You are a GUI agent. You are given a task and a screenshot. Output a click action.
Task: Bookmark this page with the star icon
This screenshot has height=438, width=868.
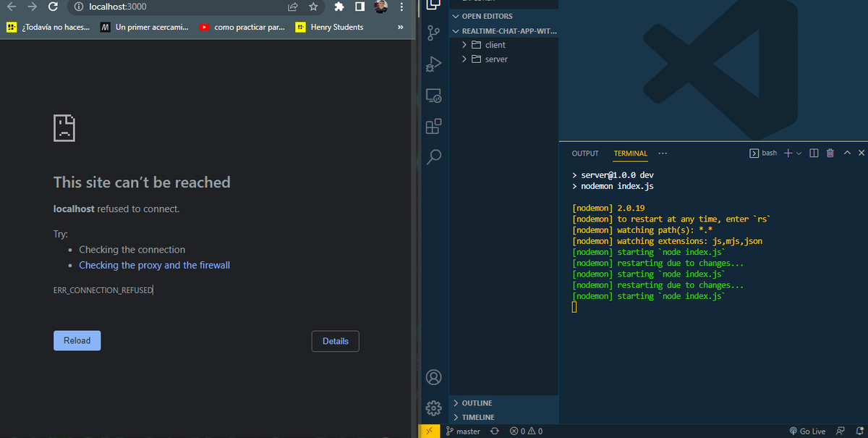(x=313, y=7)
